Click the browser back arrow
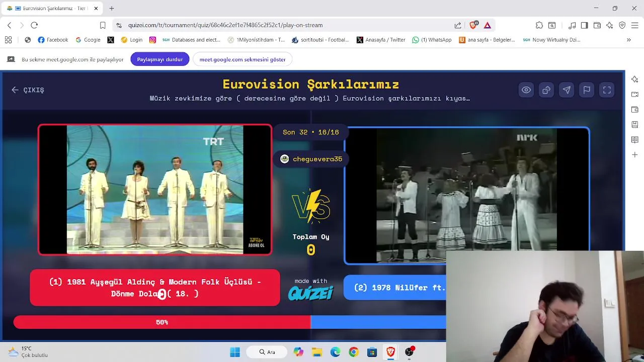 9,25
